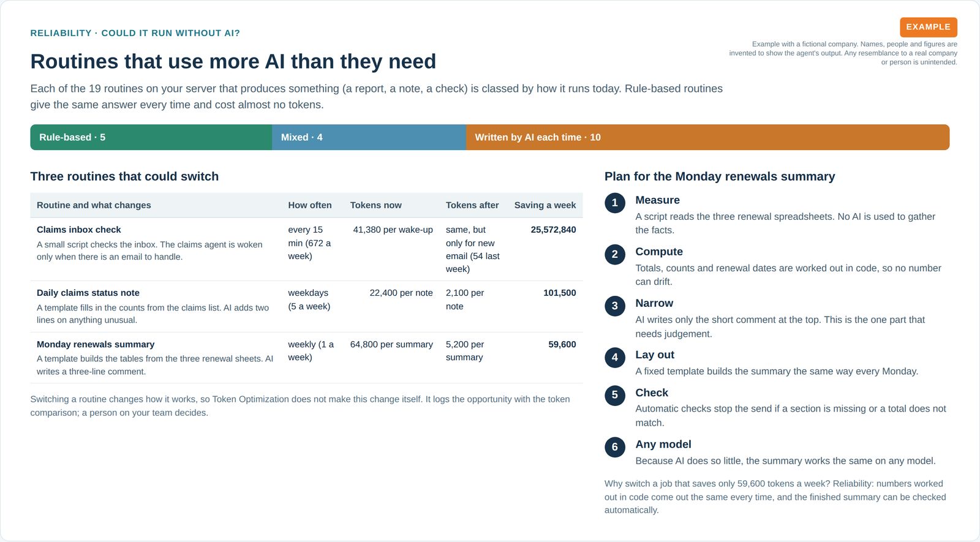Click the Three routines that could switch heading
Viewport: 980px width, 542px height.
(x=124, y=176)
